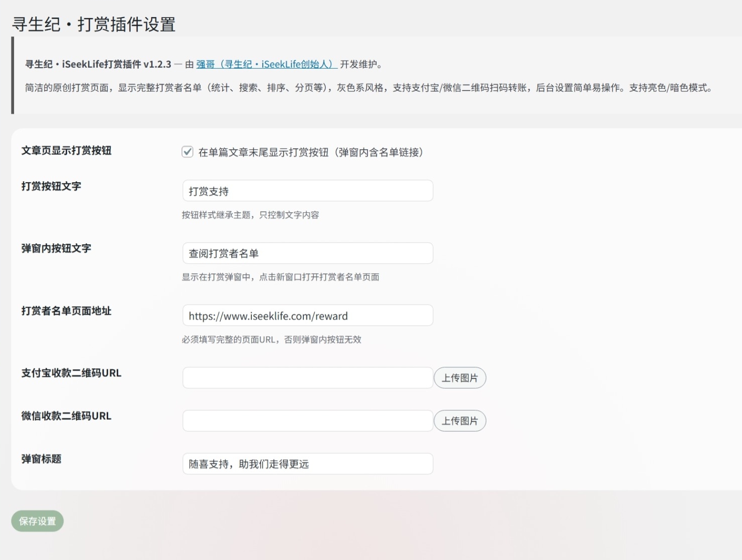Click the 打赏支持 button text field
This screenshot has width=742, height=560.
click(x=307, y=191)
